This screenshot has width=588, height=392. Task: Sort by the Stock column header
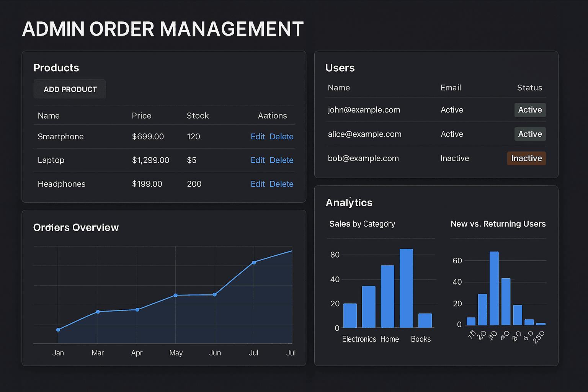tap(198, 115)
